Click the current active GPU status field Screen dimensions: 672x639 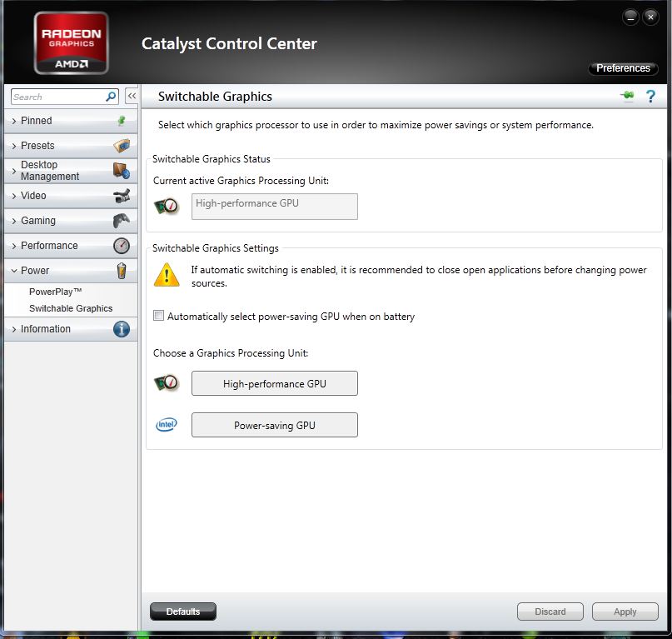tap(274, 207)
